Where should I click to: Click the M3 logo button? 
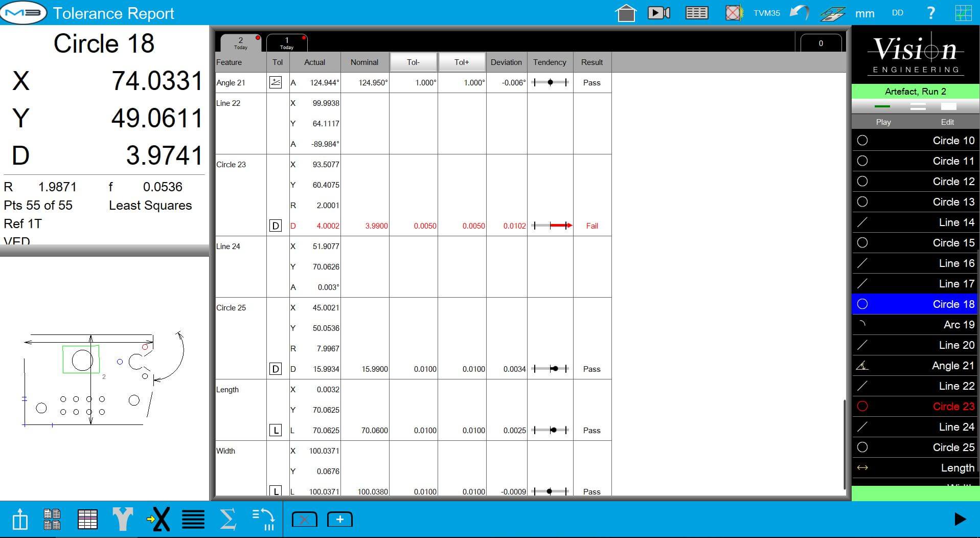[x=24, y=13]
